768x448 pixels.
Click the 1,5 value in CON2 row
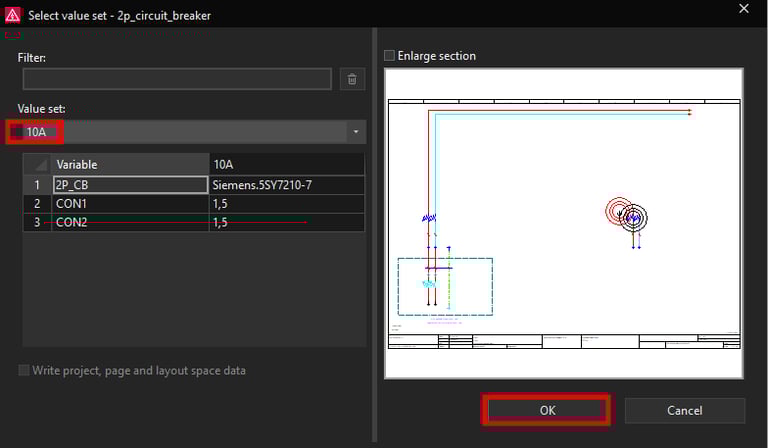(x=287, y=222)
